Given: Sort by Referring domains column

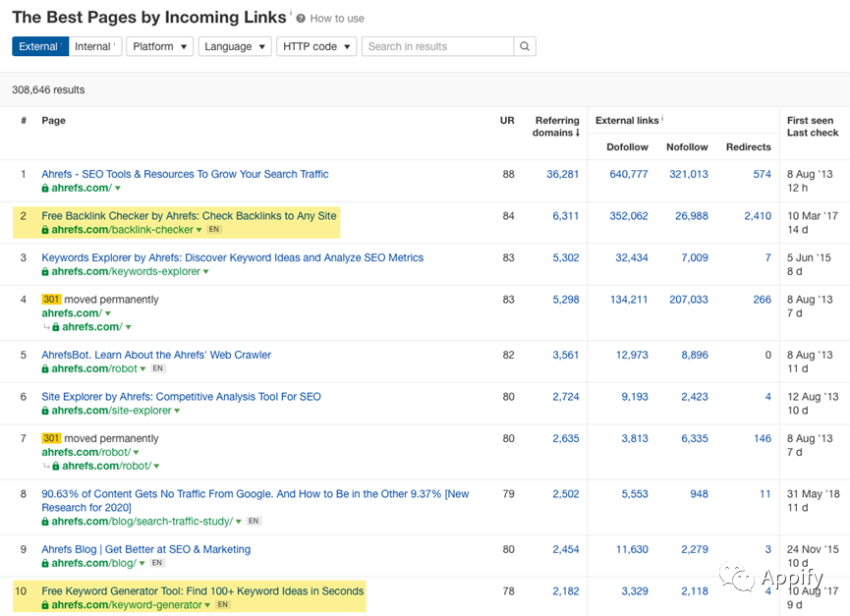Looking at the screenshot, I should click(555, 126).
